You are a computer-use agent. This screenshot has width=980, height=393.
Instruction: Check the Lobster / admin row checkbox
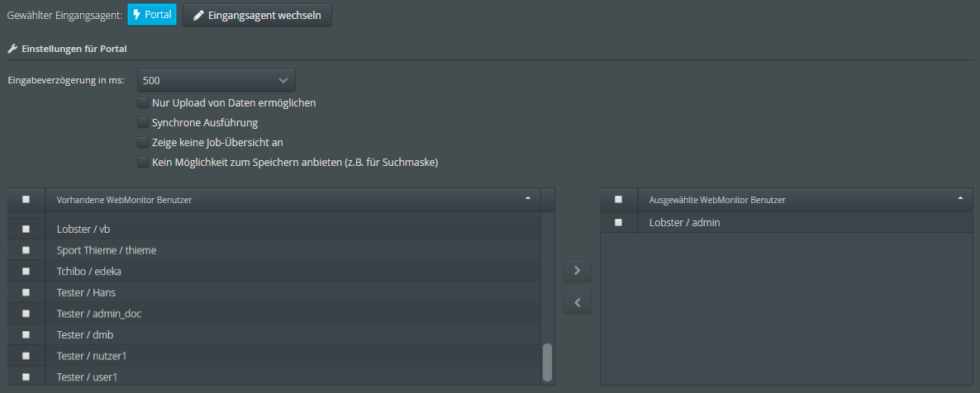(618, 222)
